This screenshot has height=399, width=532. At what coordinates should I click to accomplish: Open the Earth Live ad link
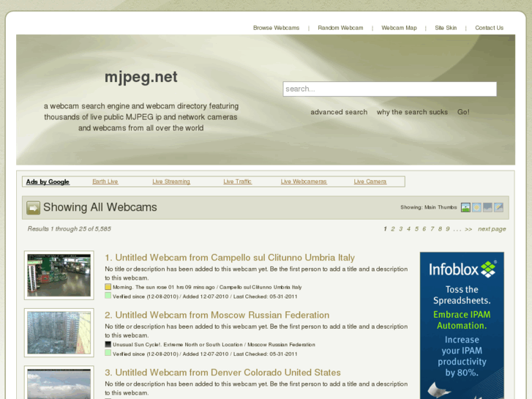tap(105, 182)
